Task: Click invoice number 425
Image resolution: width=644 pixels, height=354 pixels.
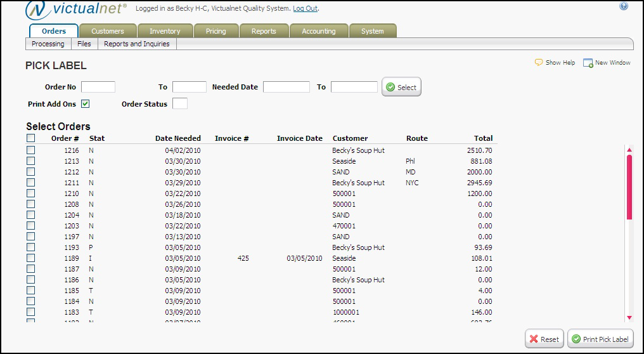Action: coord(243,258)
